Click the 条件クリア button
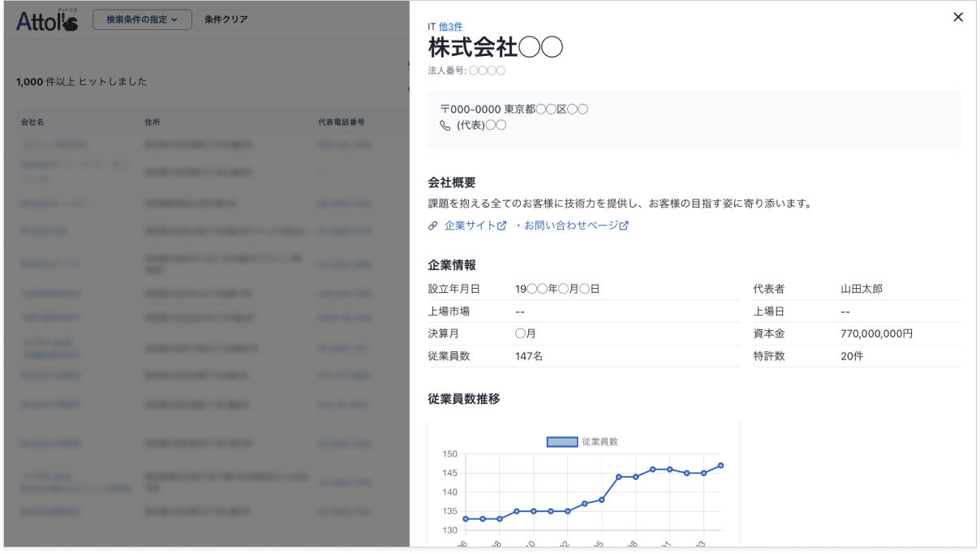This screenshot has width=980, height=554. (226, 19)
